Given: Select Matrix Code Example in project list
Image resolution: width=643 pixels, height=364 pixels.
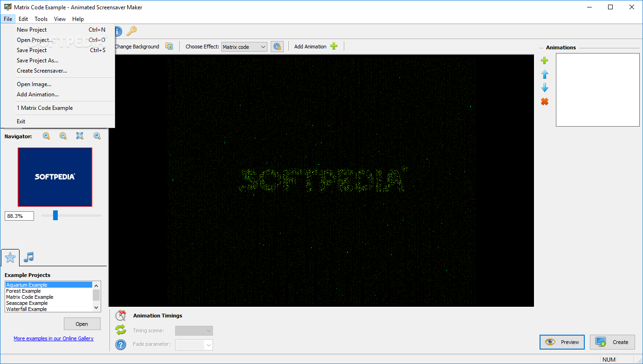Looking at the screenshot, I should tap(49, 297).
